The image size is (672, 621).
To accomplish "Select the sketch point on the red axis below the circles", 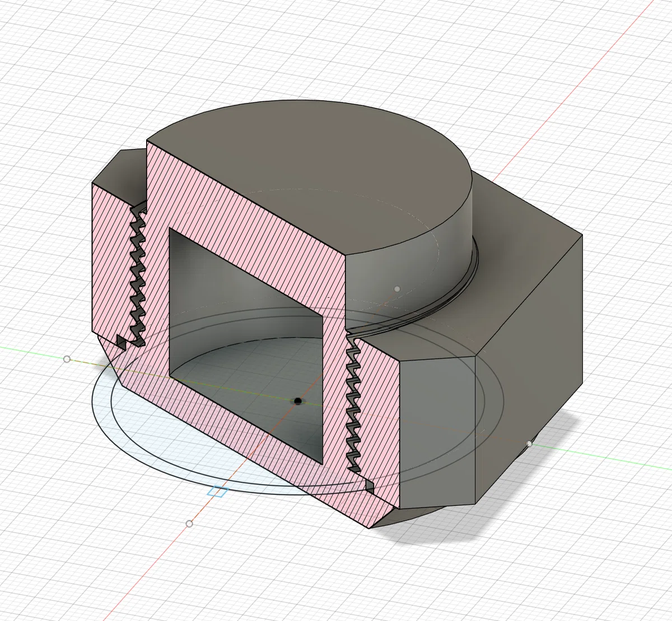I will (189, 524).
